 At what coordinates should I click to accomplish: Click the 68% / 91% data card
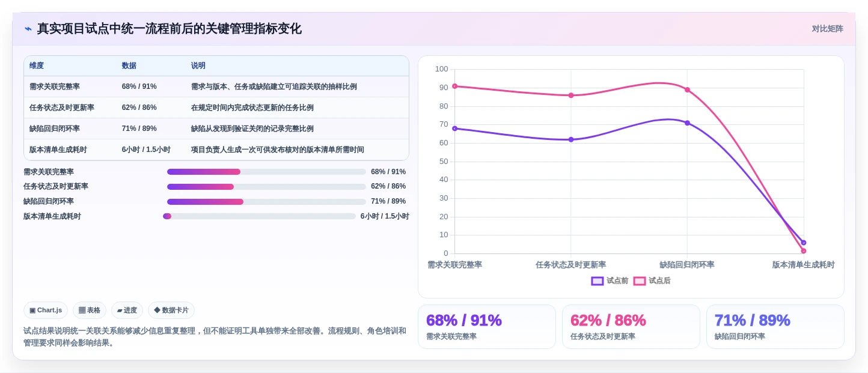coord(487,327)
